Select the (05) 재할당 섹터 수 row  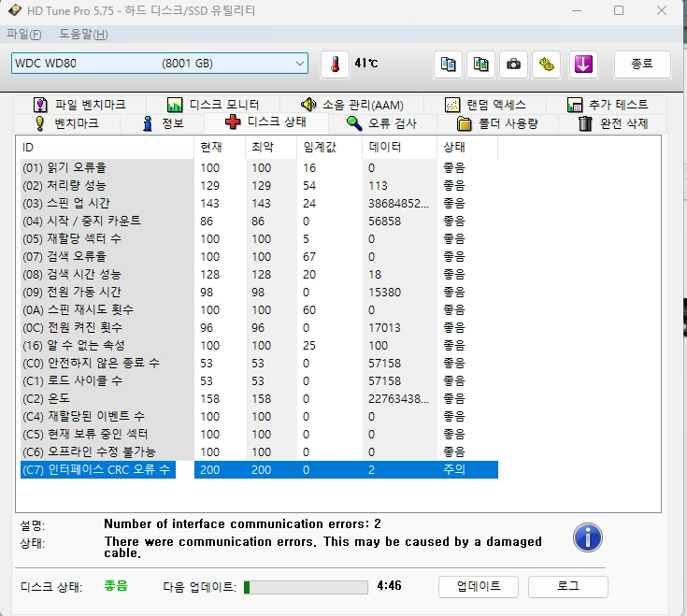[259, 238]
